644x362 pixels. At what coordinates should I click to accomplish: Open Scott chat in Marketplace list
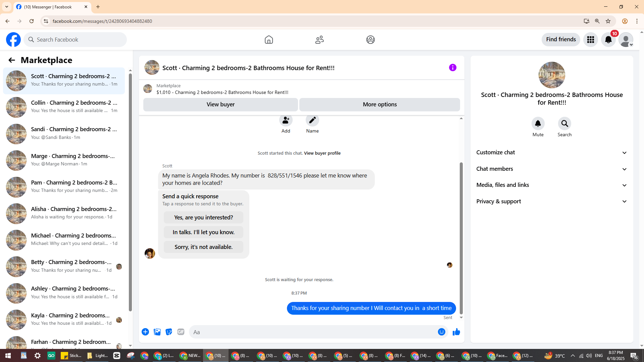coord(64,81)
